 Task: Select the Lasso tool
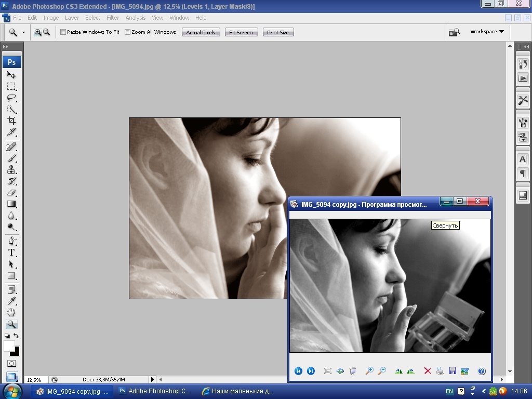click(x=11, y=98)
